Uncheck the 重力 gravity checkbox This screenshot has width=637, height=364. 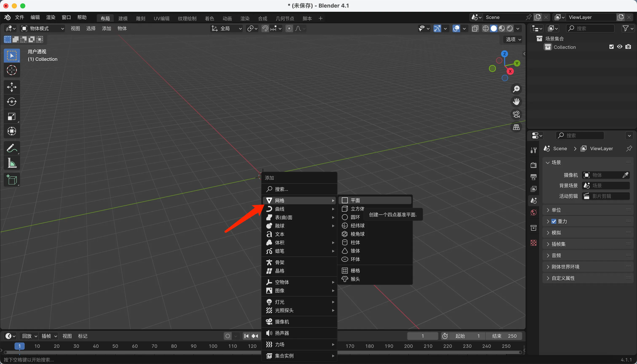click(x=554, y=221)
